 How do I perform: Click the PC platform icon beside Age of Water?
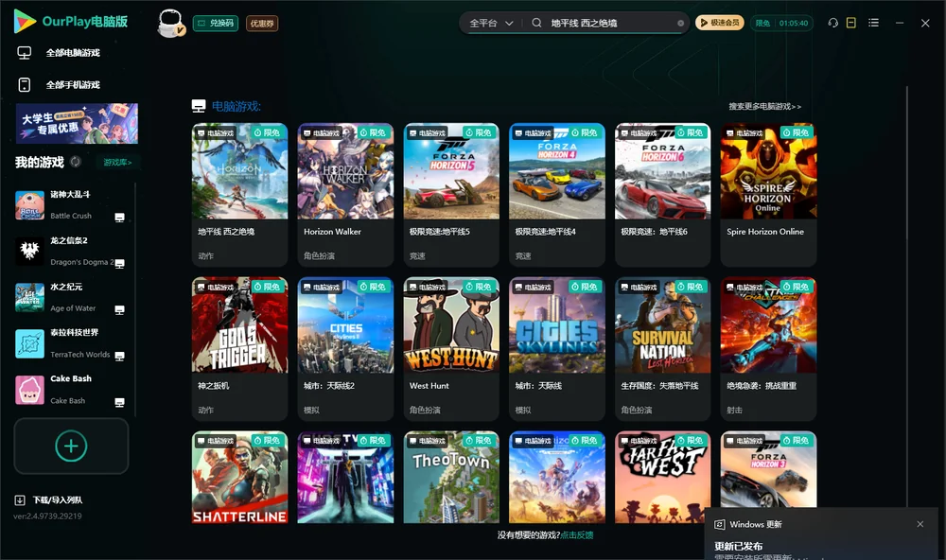(x=119, y=309)
